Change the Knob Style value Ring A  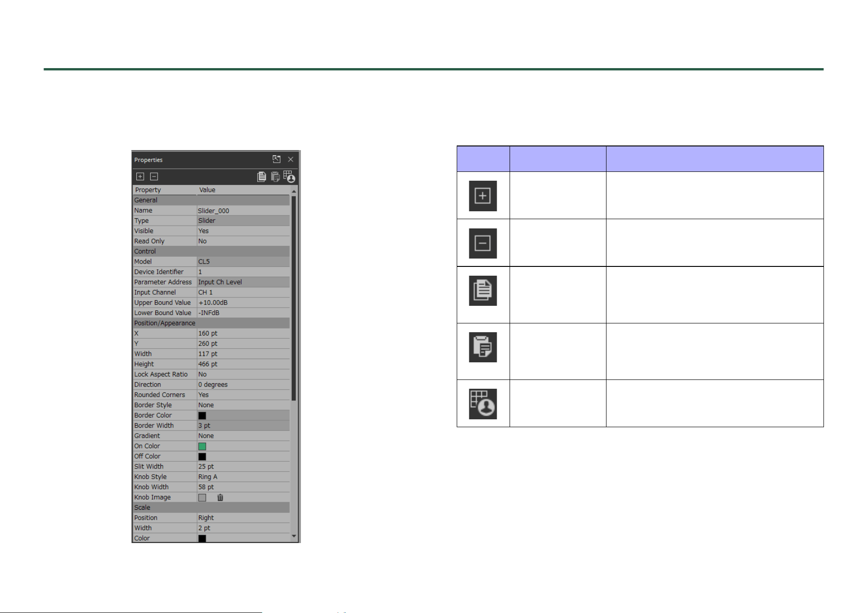click(x=243, y=477)
